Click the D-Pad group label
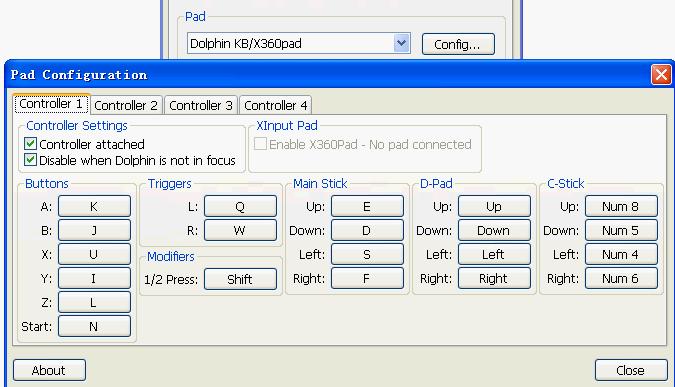 tap(436, 184)
